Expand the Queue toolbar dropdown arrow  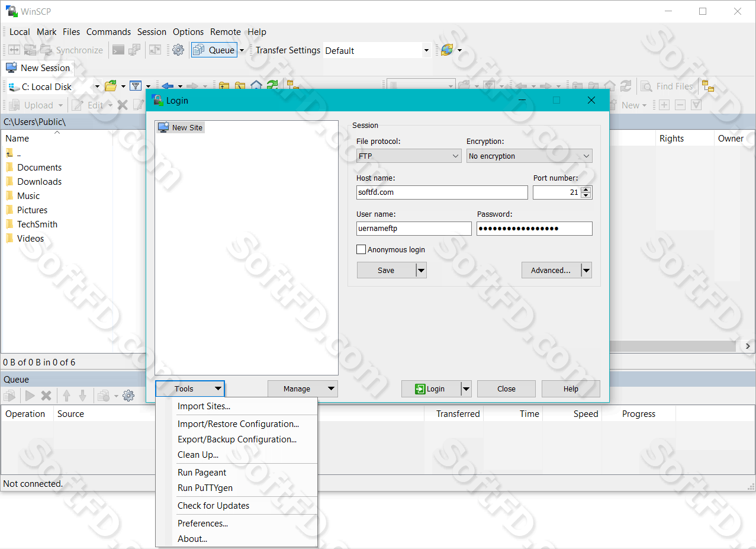(x=242, y=50)
